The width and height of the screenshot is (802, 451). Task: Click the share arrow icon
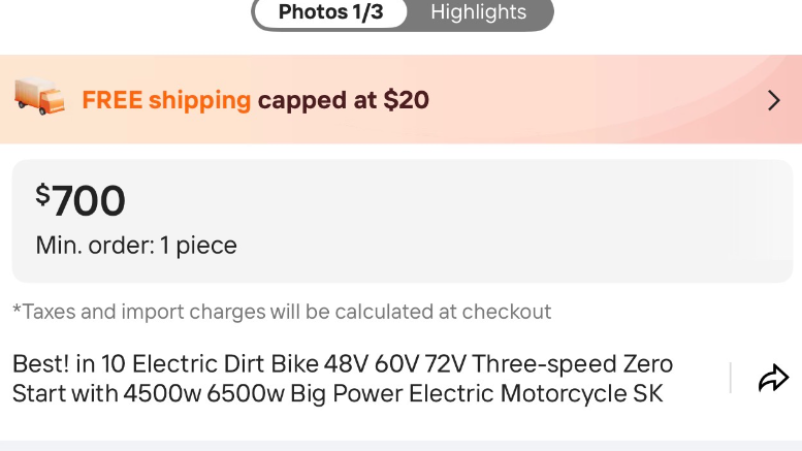(x=773, y=378)
